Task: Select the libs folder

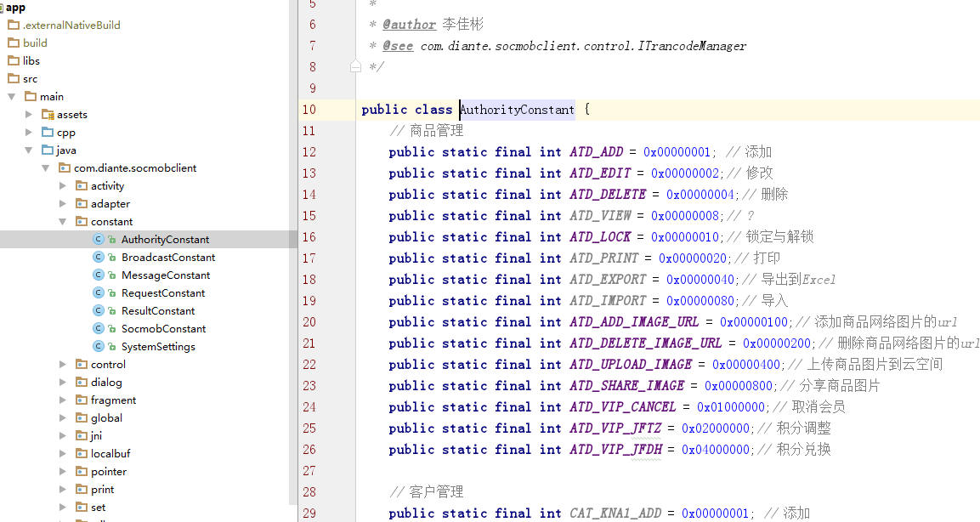Action: [x=31, y=61]
